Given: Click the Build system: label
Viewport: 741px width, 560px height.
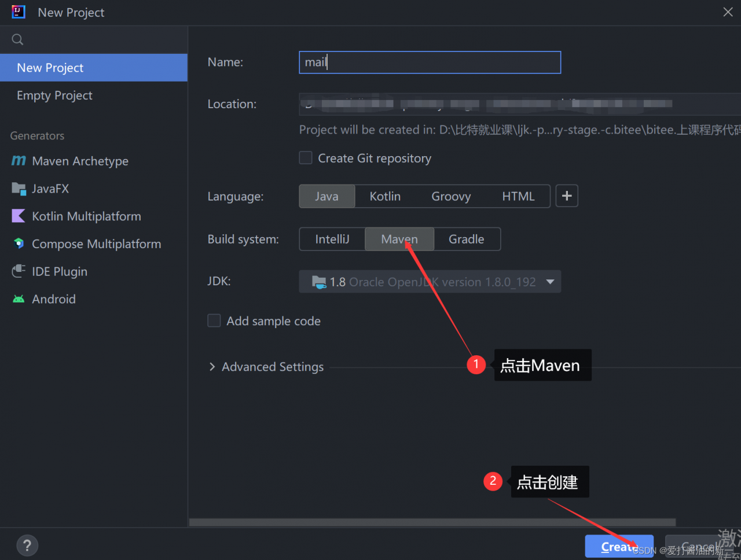Looking at the screenshot, I should [x=243, y=240].
